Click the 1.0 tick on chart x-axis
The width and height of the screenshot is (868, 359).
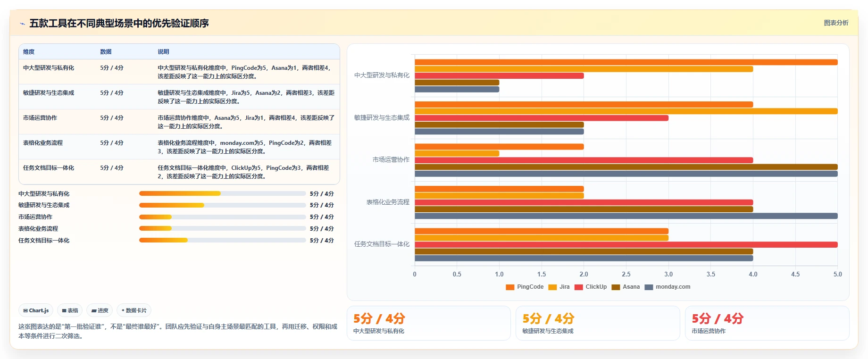(499, 274)
